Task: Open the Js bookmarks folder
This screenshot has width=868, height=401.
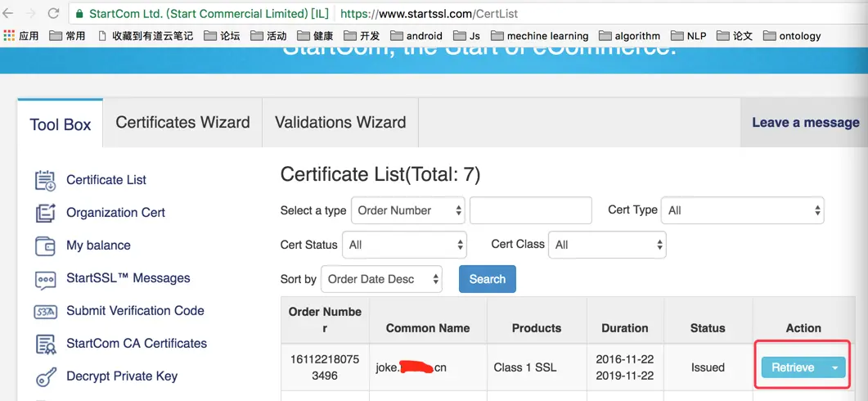Action: pos(466,36)
